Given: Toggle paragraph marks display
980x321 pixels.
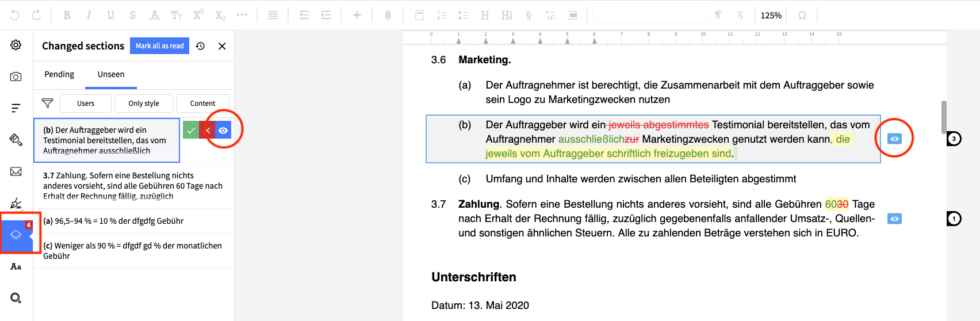Looking at the screenshot, I should [x=718, y=15].
